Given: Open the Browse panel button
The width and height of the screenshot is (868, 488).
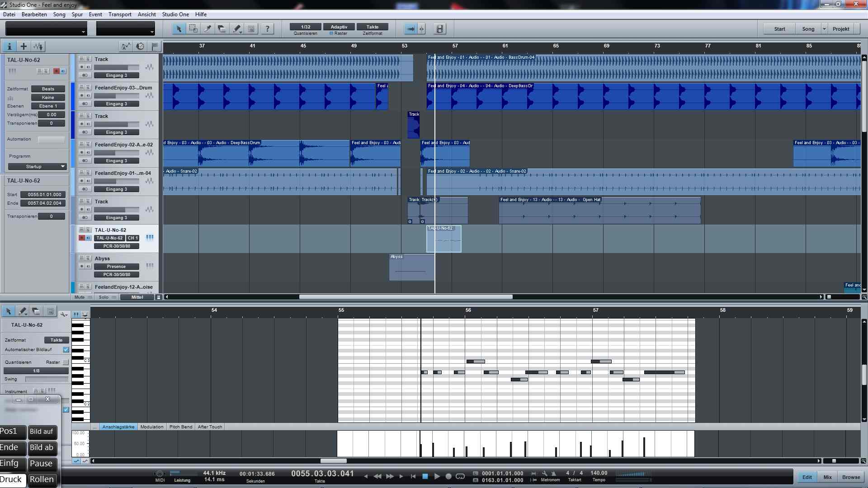Looking at the screenshot, I should tap(851, 477).
